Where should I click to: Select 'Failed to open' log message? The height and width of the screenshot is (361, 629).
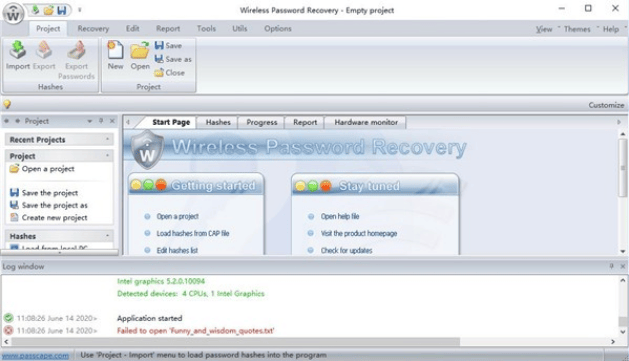195,331
